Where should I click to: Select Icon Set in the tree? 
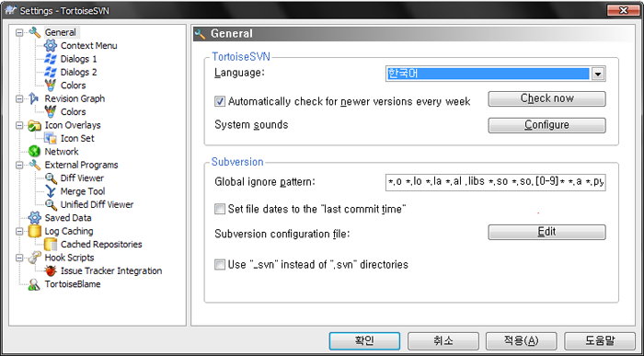point(77,138)
